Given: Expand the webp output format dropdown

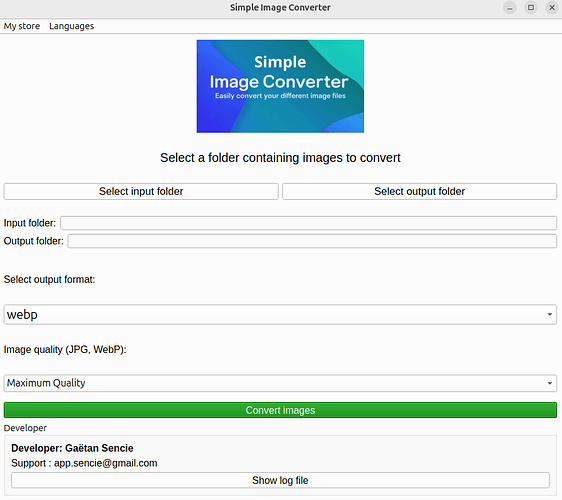Looking at the screenshot, I should point(280,314).
